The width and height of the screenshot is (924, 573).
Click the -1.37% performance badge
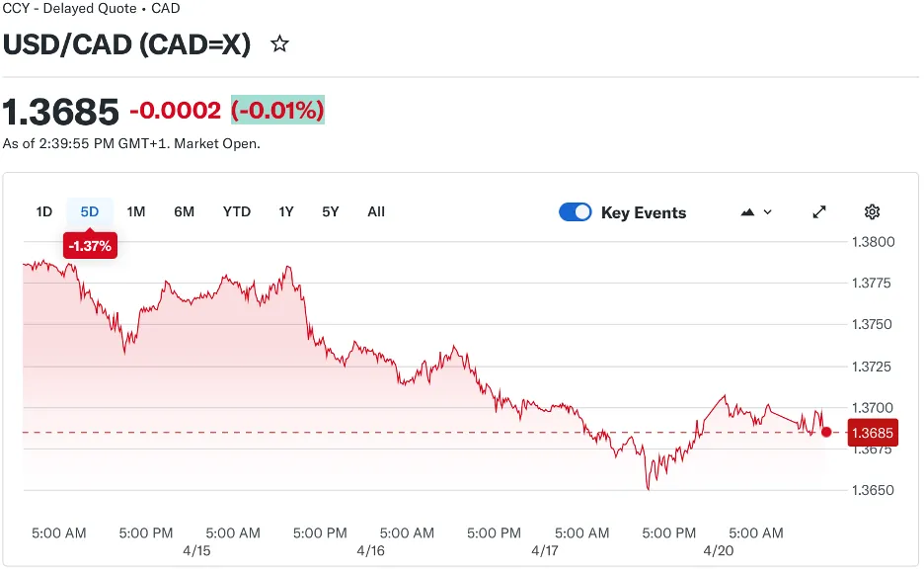pos(90,246)
